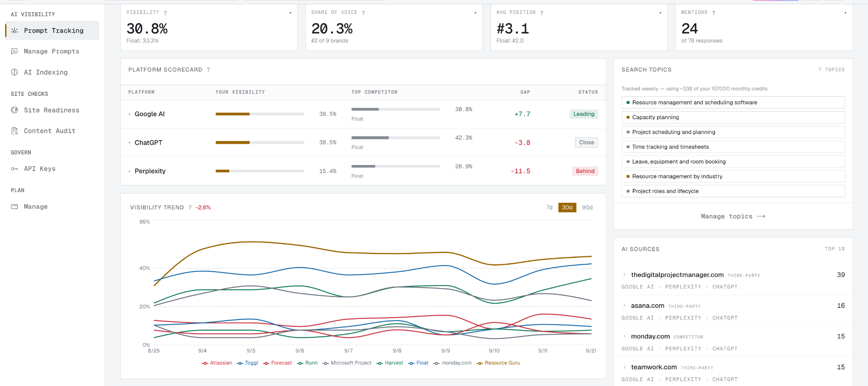Toggle Microsoft Project series in legend
Screen dimensions: 868x386
347,363
